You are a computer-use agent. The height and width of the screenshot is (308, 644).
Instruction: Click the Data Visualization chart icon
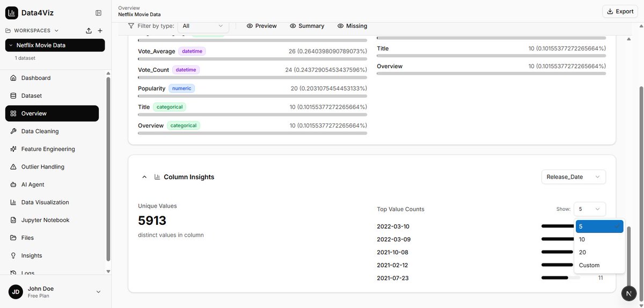coord(13,202)
